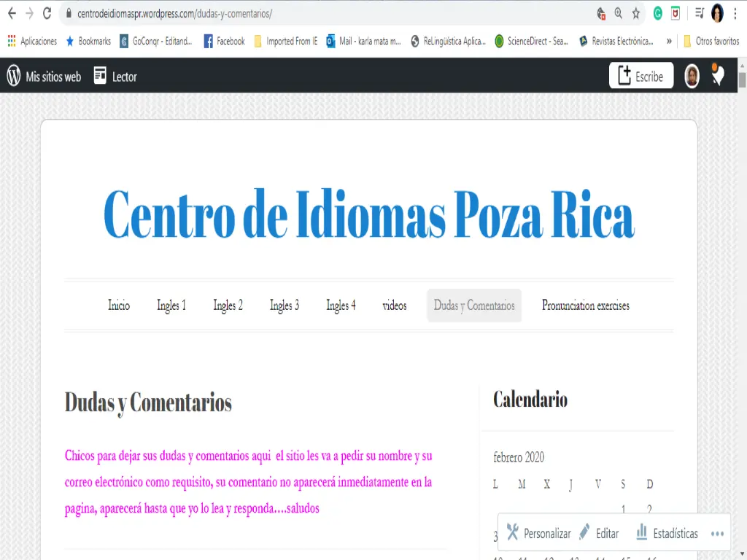The height and width of the screenshot is (560, 747).
Task: Open the Pronunciation exercises menu item
Action: pyautogui.click(x=586, y=306)
